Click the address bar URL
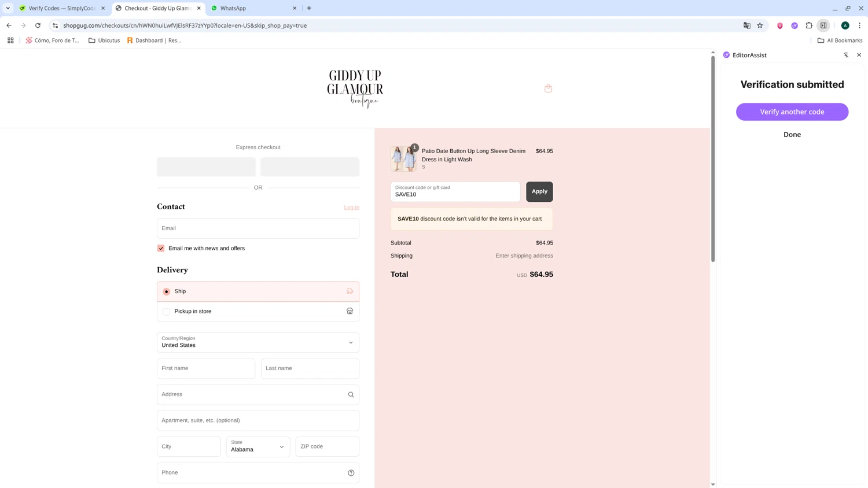Image resolution: width=868 pixels, height=488 pixels. click(x=185, y=25)
